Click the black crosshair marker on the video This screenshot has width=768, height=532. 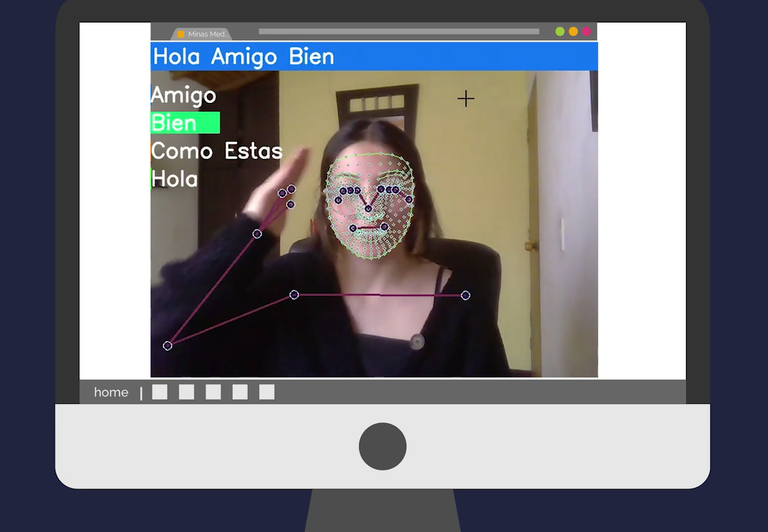[x=466, y=98]
